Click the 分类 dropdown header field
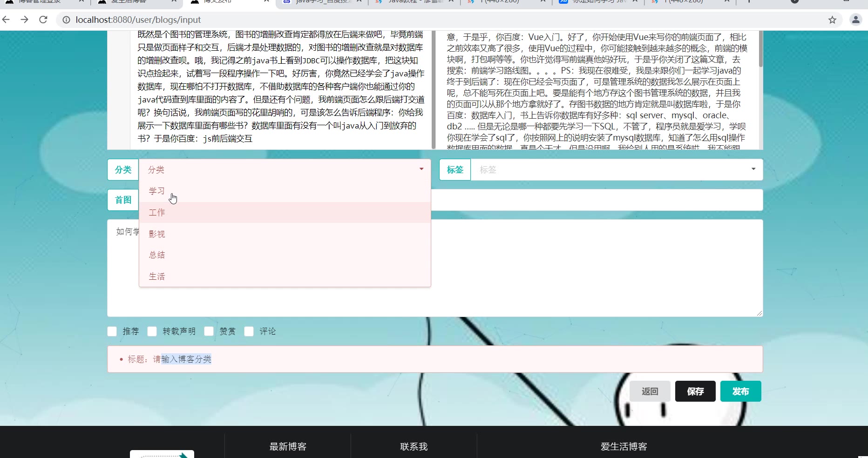 coord(285,170)
